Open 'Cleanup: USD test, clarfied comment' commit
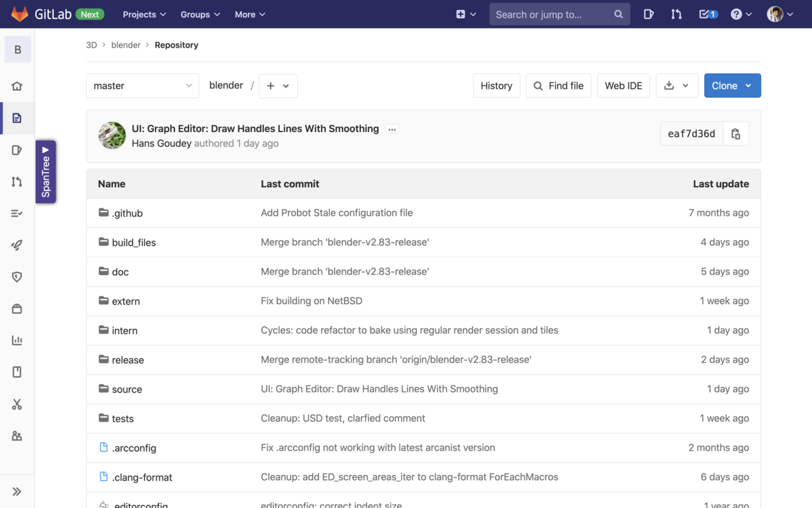 point(343,418)
